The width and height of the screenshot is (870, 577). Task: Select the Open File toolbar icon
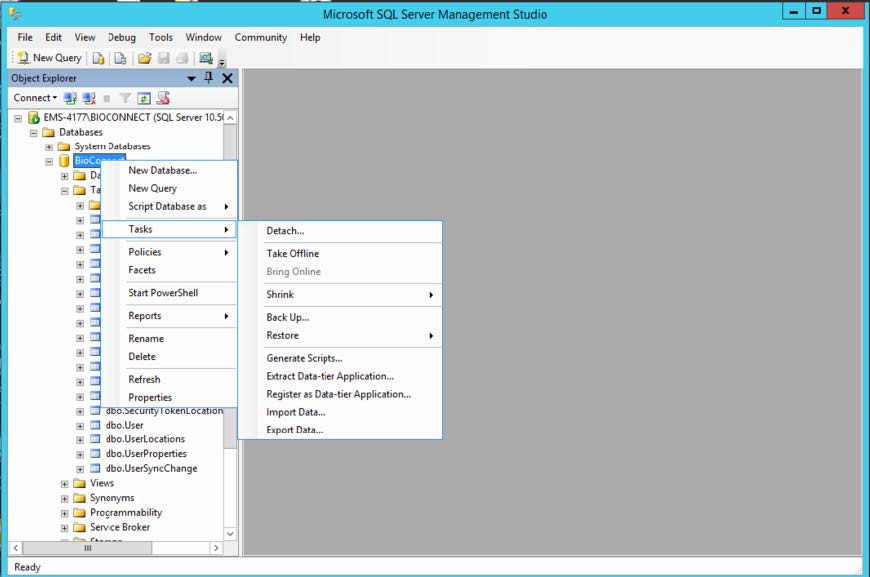coord(146,57)
